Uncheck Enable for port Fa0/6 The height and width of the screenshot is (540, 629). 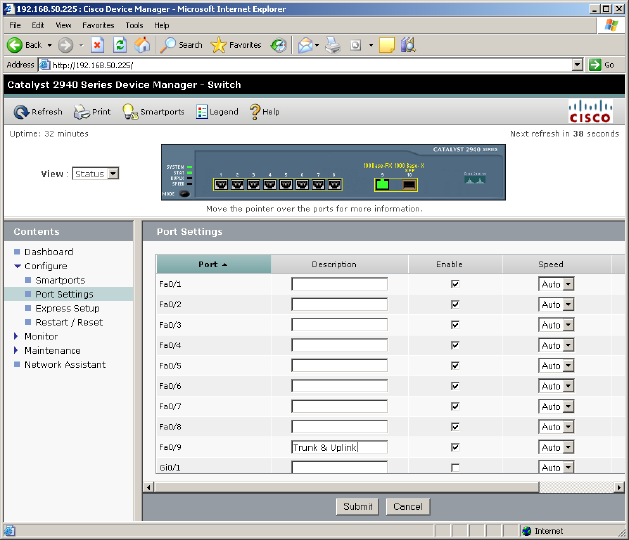pyautogui.click(x=455, y=386)
